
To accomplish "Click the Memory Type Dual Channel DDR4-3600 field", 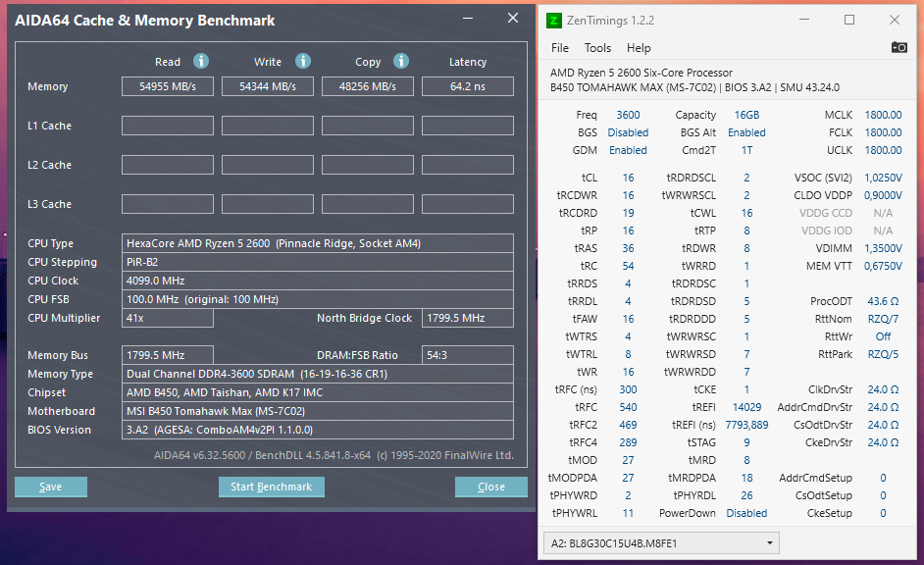I will tap(318, 374).
